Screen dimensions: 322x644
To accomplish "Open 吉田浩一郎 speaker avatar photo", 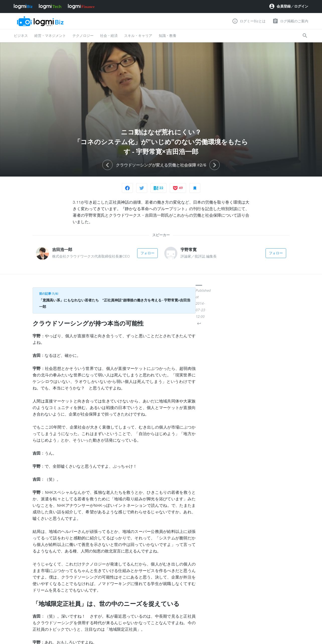I will 42,253.
